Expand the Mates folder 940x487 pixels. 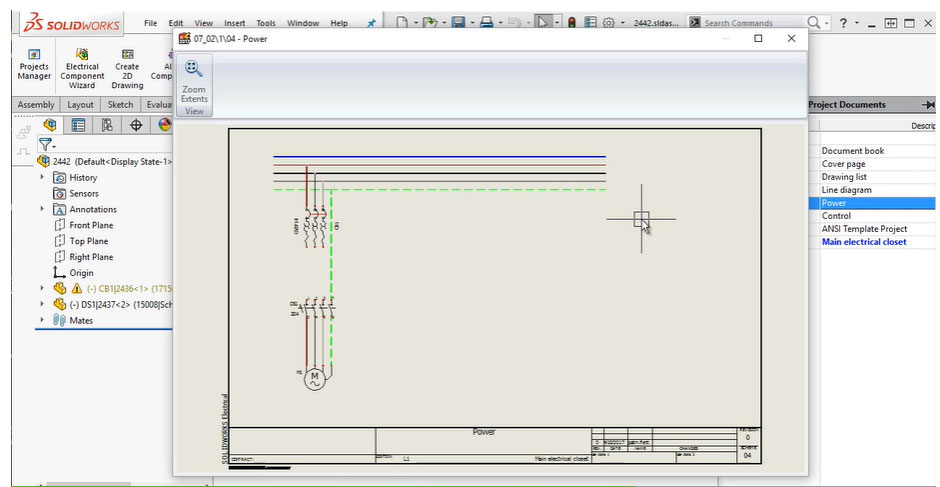coord(42,320)
